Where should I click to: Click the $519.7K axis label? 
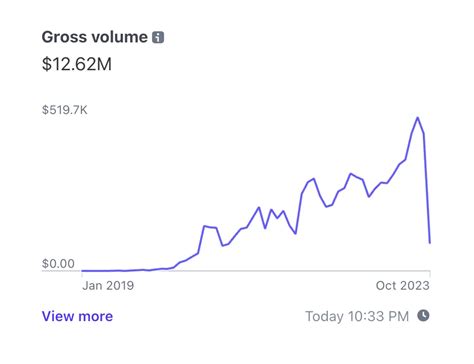tap(65, 110)
